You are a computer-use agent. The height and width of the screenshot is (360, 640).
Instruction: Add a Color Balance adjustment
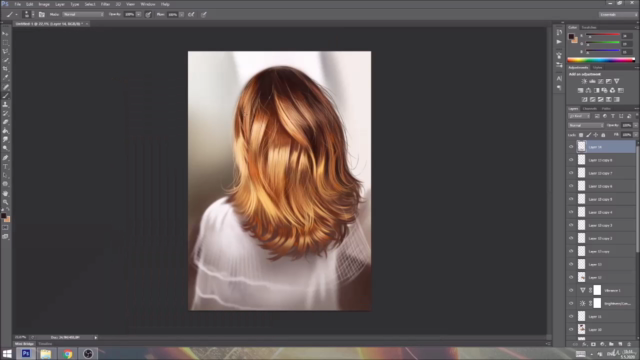tap(588, 91)
